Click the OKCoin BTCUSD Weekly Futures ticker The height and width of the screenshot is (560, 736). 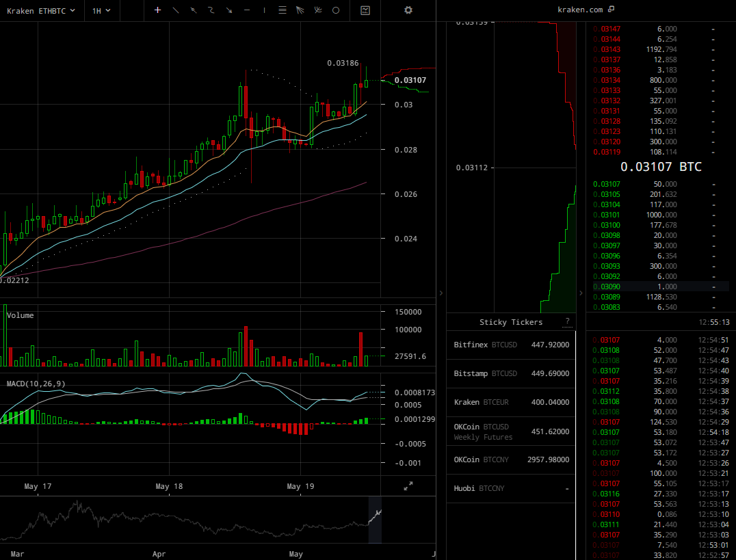[x=511, y=431]
